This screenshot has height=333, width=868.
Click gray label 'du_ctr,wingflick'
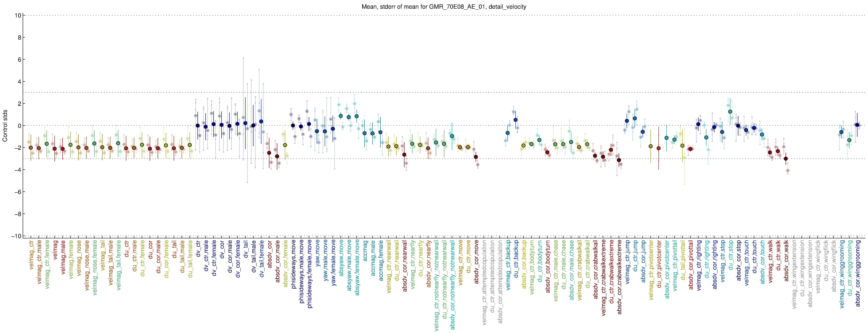[x=826, y=262]
